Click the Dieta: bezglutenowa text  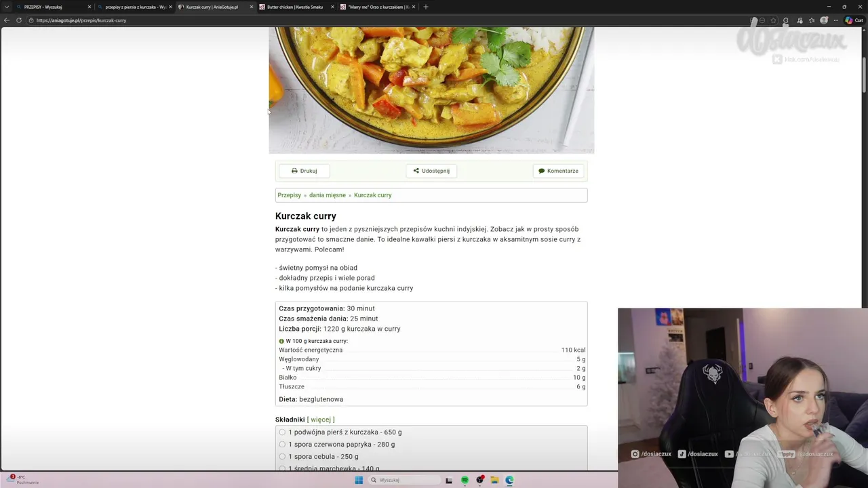311,399
